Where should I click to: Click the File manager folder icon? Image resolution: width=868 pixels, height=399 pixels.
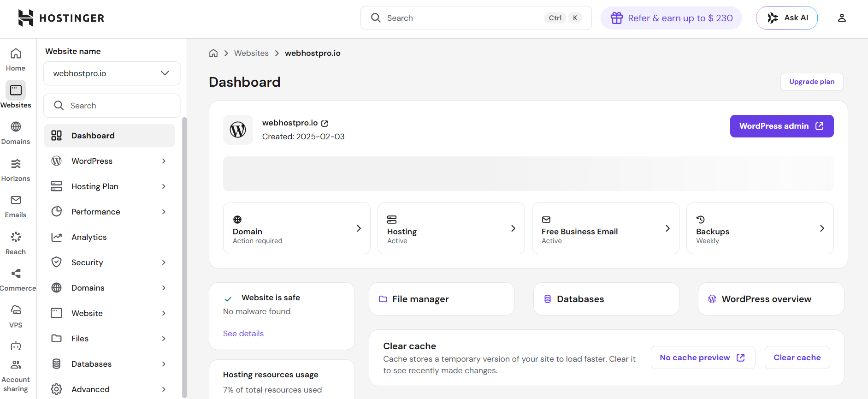point(383,299)
